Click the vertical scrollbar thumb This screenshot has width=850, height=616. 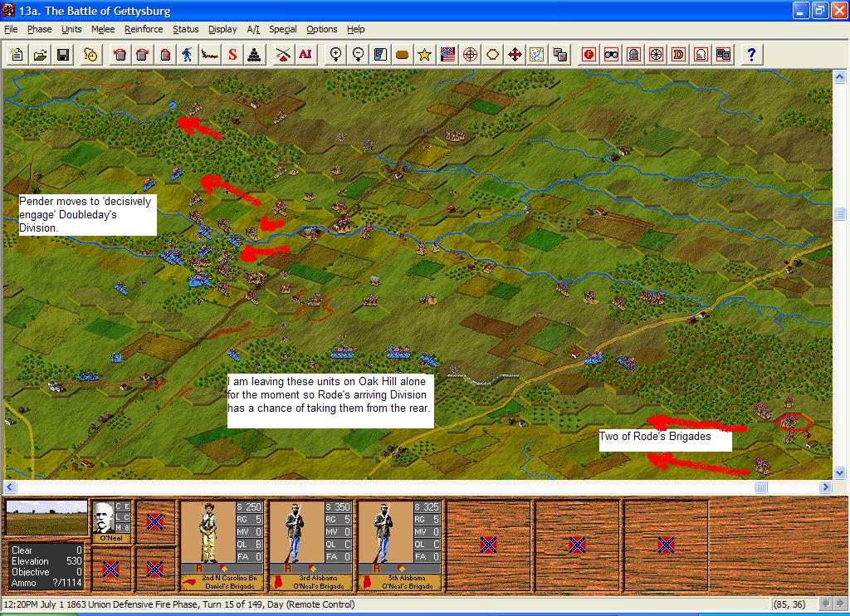pos(839,213)
